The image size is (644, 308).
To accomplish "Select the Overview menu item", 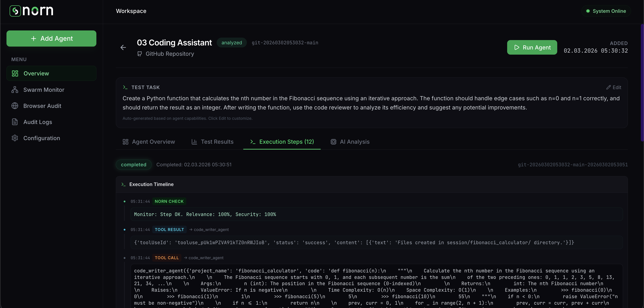I will click(x=36, y=74).
